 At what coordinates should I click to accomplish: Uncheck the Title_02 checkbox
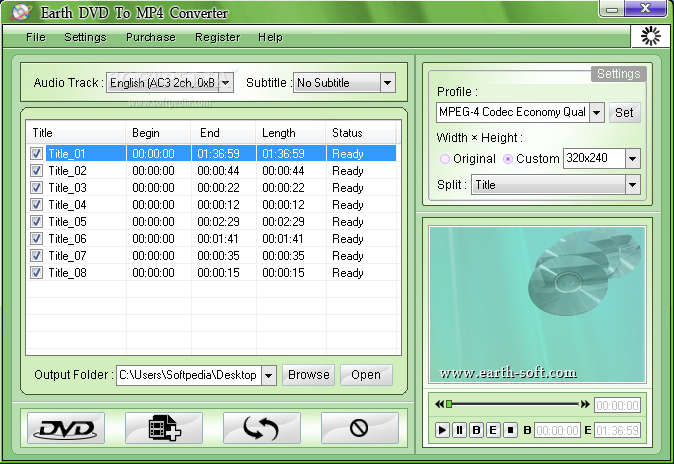[x=37, y=171]
